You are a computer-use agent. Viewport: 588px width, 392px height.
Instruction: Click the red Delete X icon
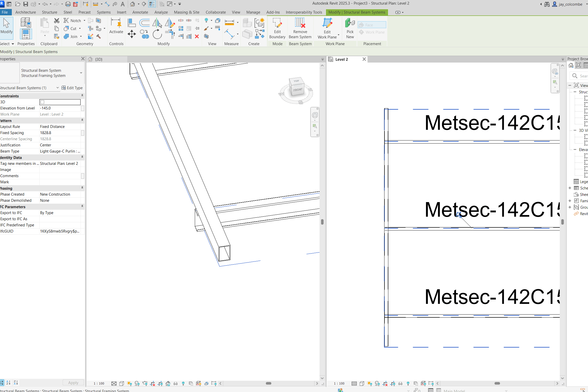click(197, 36)
